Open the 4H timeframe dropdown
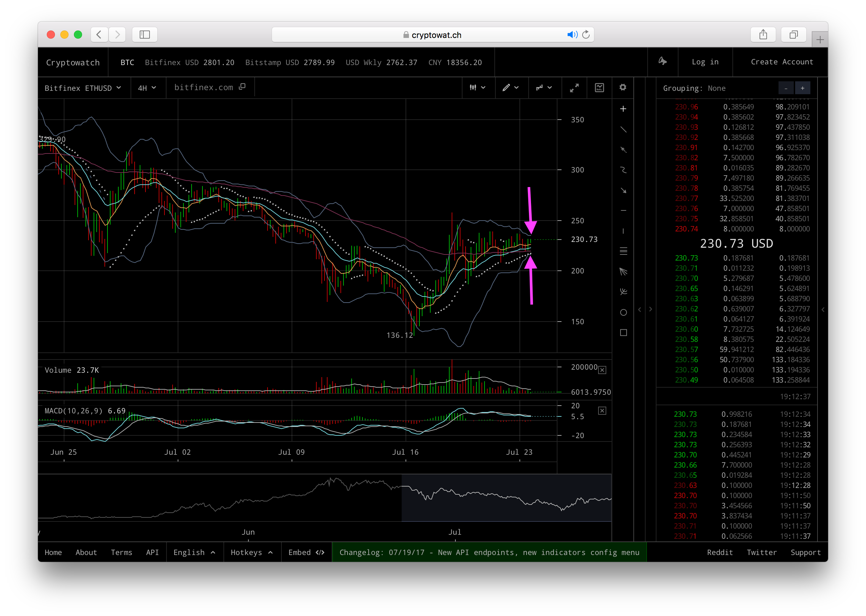This screenshot has height=616, width=866. [x=147, y=88]
